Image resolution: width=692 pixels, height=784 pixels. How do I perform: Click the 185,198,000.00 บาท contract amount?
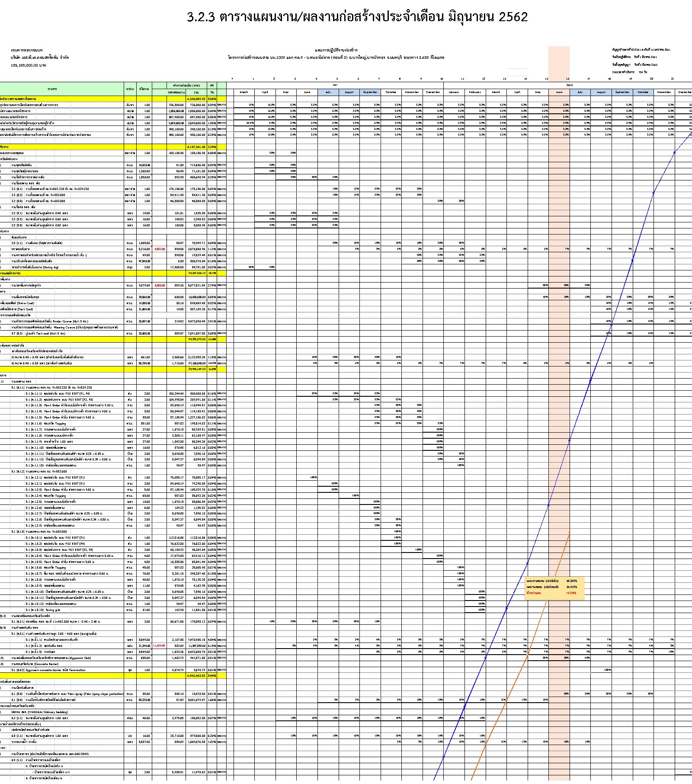point(29,65)
